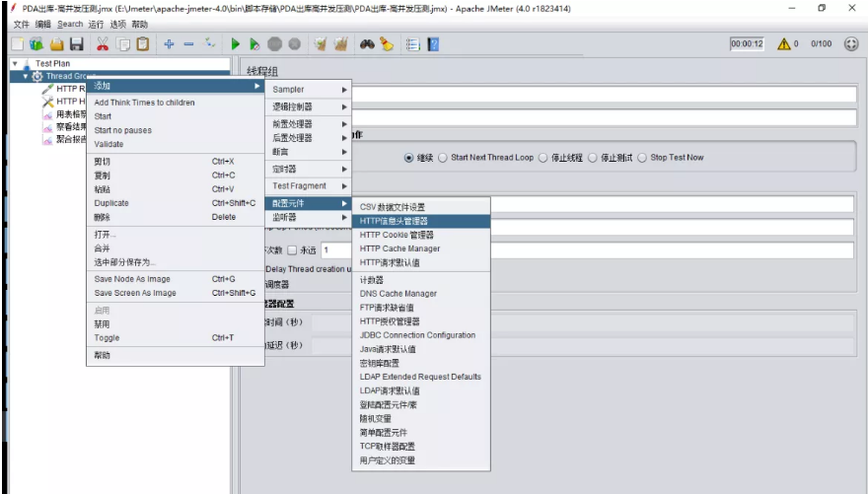Image resolution: width=868 pixels, height=494 pixels.
Task: Select the 停止线程 radio button
Action: pyautogui.click(x=542, y=158)
